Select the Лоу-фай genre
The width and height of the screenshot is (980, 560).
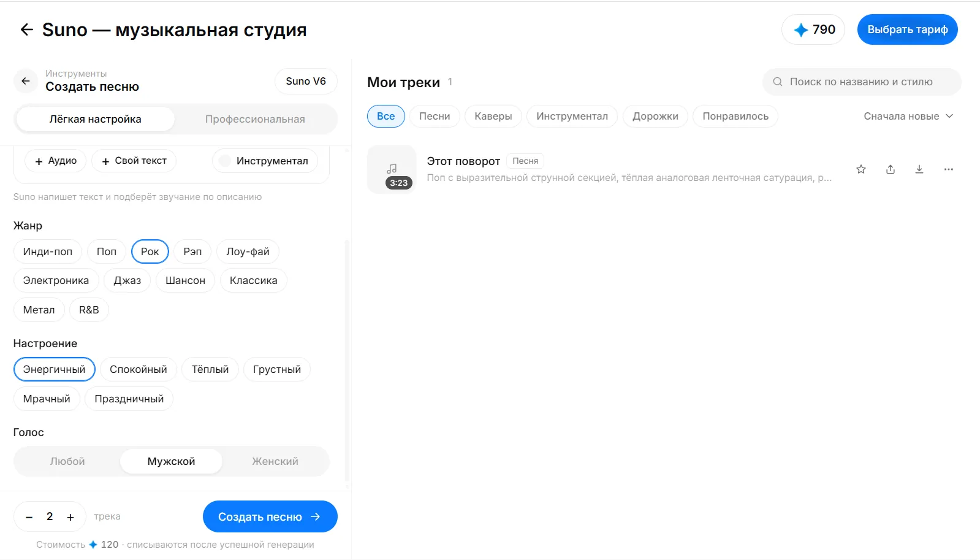point(248,251)
